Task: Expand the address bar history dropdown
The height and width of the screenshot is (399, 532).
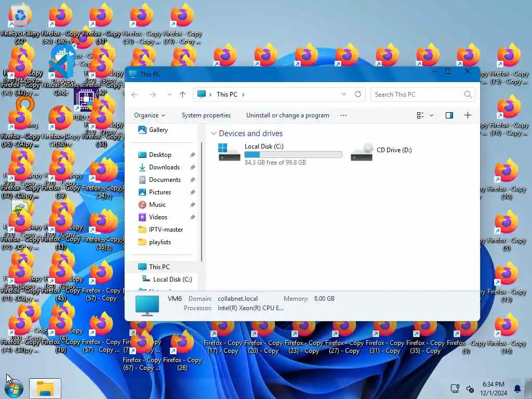Action: 344,95
